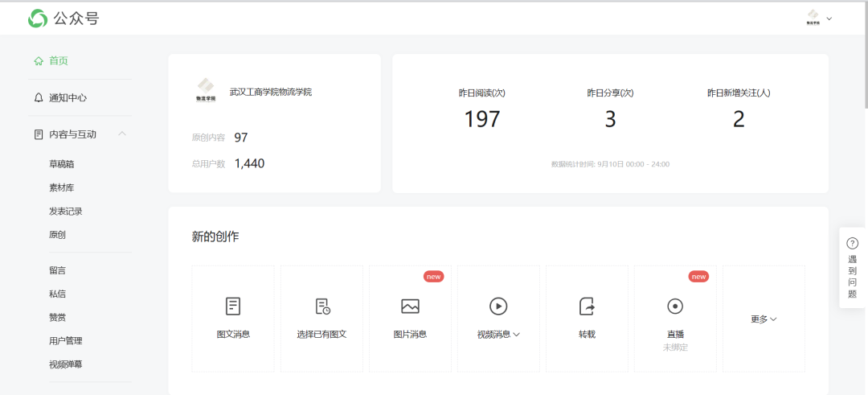Open the 图文消息 article creation icon

(x=233, y=307)
